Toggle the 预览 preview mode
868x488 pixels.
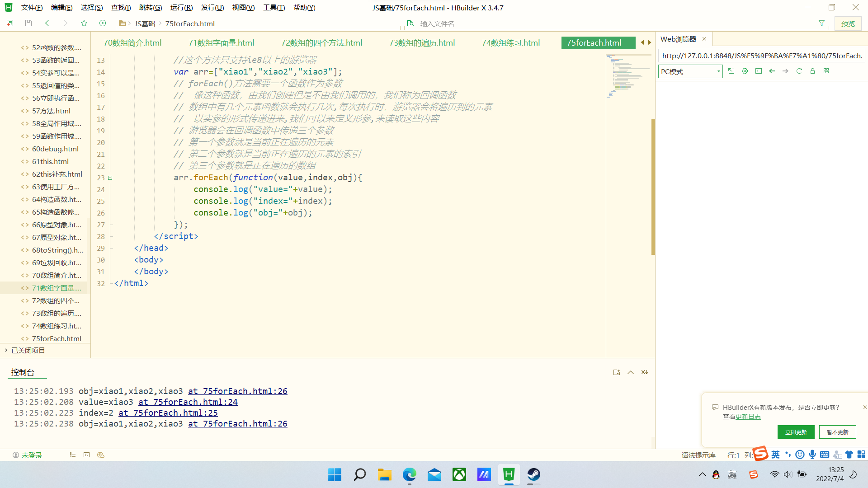tap(848, 23)
